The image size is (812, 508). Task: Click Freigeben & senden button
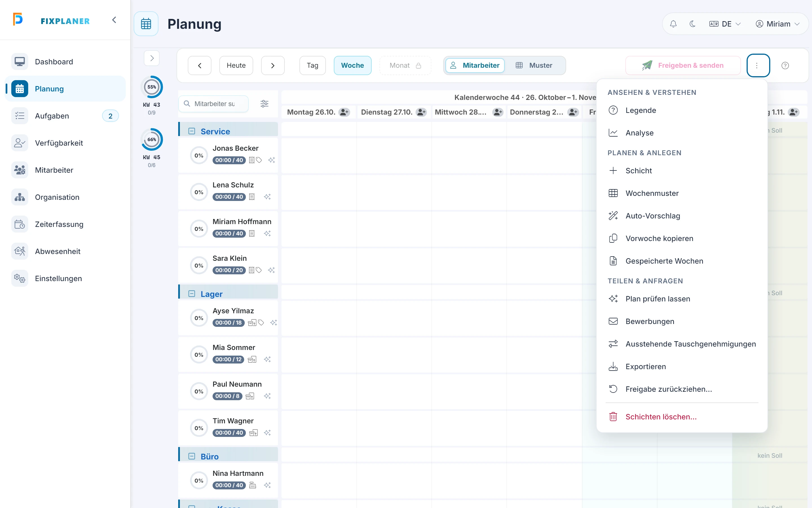pos(683,65)
